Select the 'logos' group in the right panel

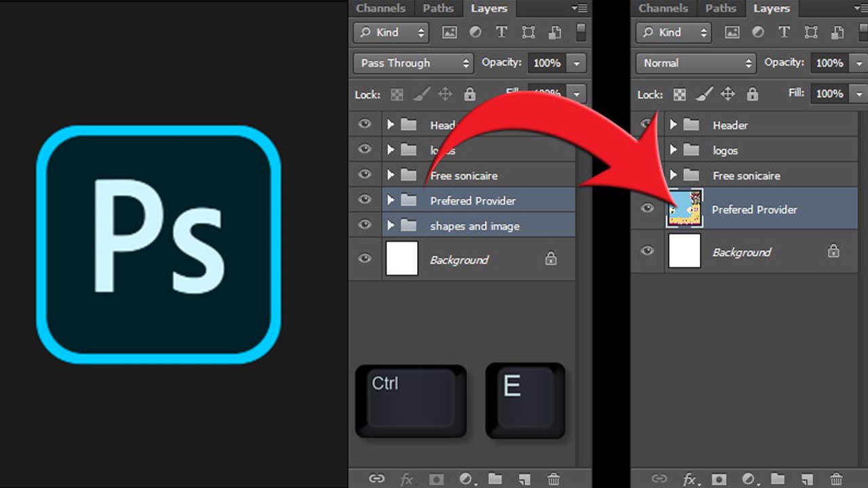(725, 150)
